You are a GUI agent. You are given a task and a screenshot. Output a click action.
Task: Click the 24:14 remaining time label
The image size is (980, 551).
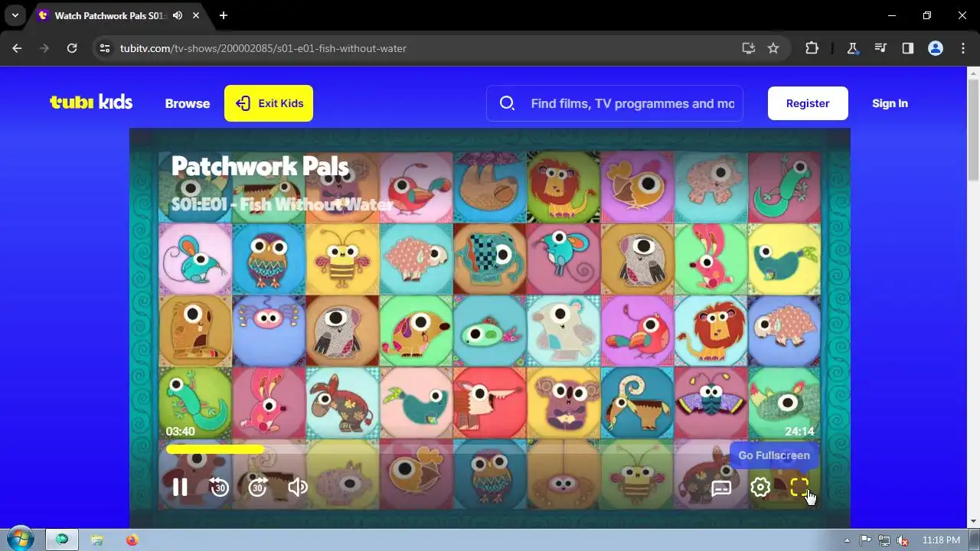coord(799,432)
